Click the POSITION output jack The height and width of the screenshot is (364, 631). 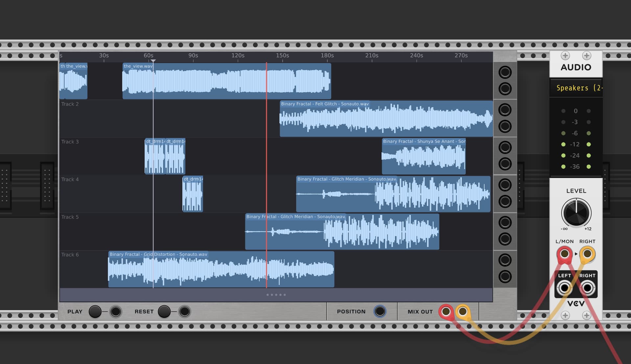(x=380, y=311)
